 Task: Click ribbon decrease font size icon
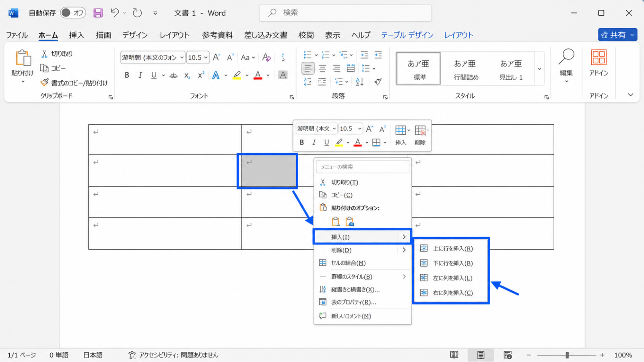[x=230, y=58]
